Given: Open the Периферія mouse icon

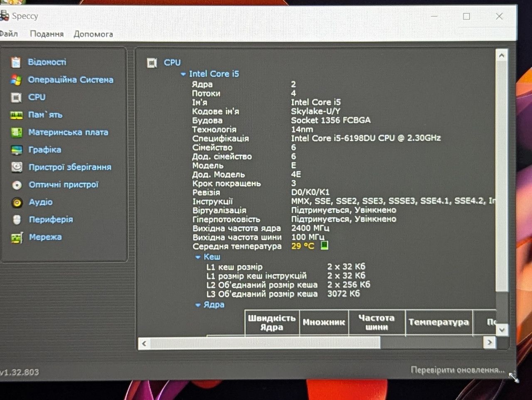Looking at the screenshot, I should (17, 220).
